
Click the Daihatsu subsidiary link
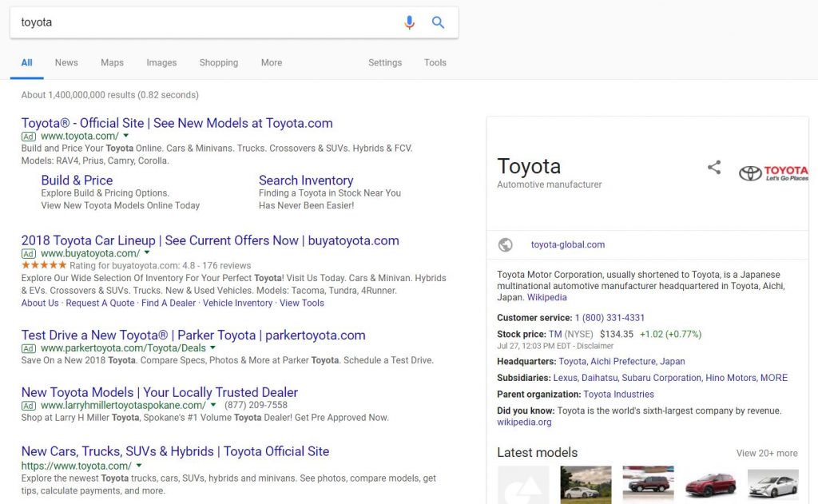pos(599,378)
